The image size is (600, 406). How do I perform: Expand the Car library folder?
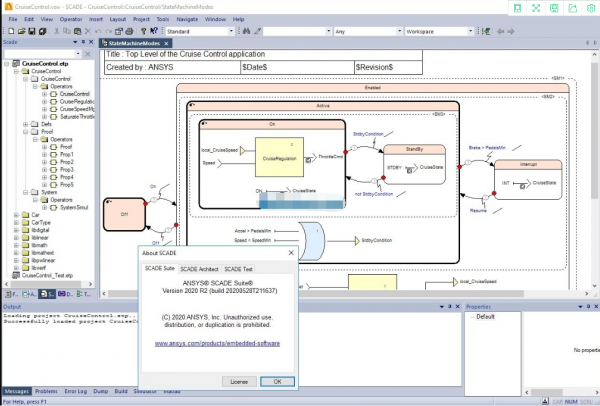16,215
